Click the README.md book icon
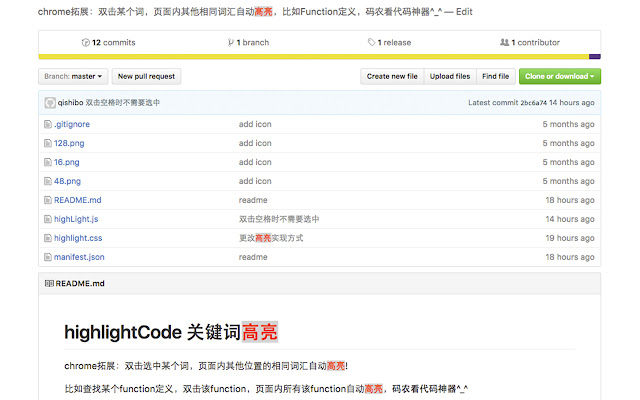 49,283
